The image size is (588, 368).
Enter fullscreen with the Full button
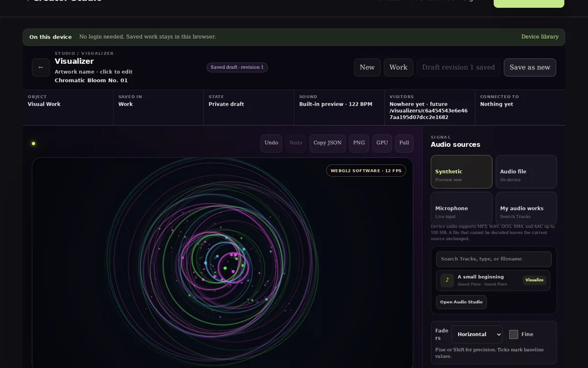(404, 143)
